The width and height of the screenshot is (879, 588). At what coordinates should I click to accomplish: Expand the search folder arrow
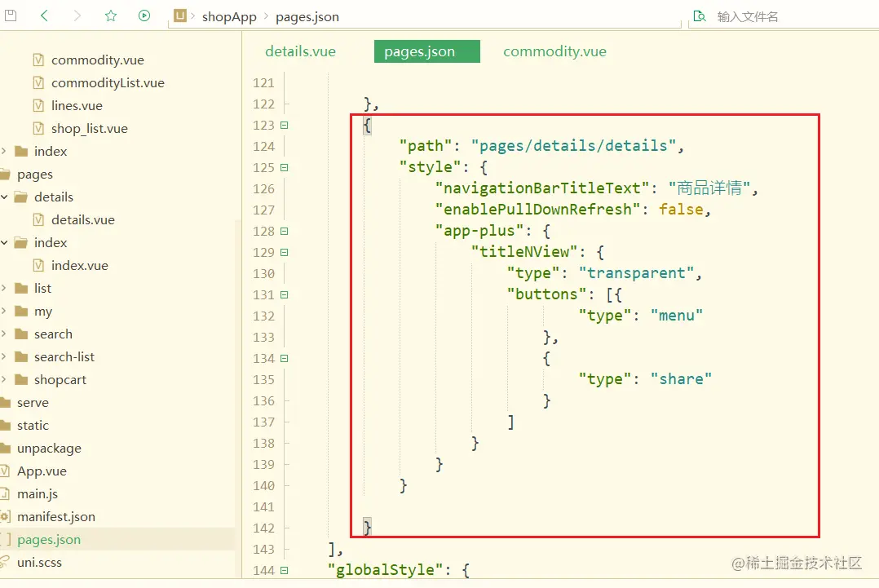4,334
